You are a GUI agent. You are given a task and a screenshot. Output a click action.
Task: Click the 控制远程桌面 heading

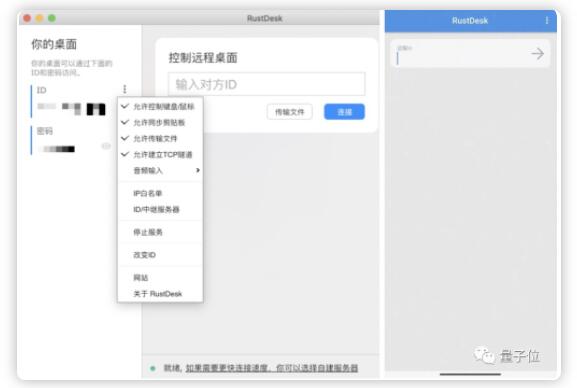tap(203, 57)
